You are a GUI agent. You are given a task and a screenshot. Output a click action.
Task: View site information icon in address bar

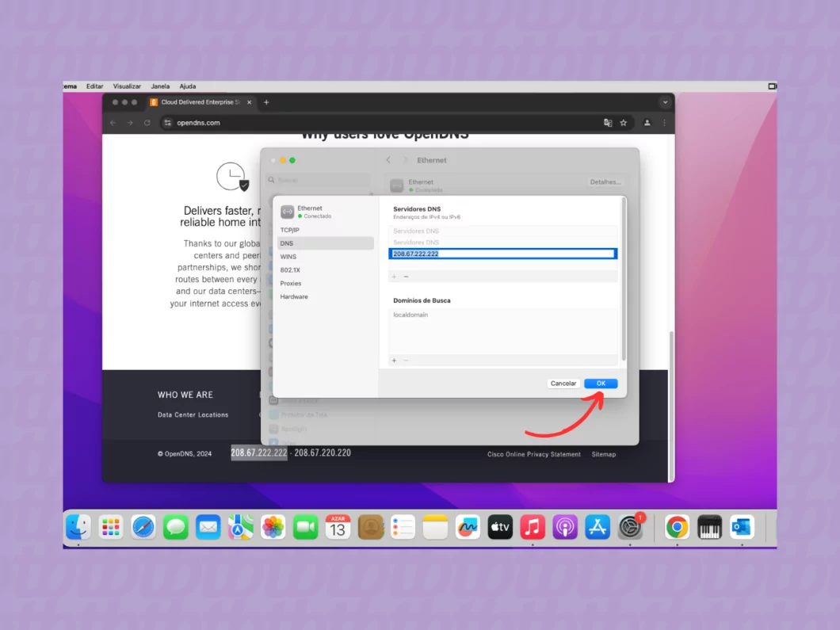(168, 123)
